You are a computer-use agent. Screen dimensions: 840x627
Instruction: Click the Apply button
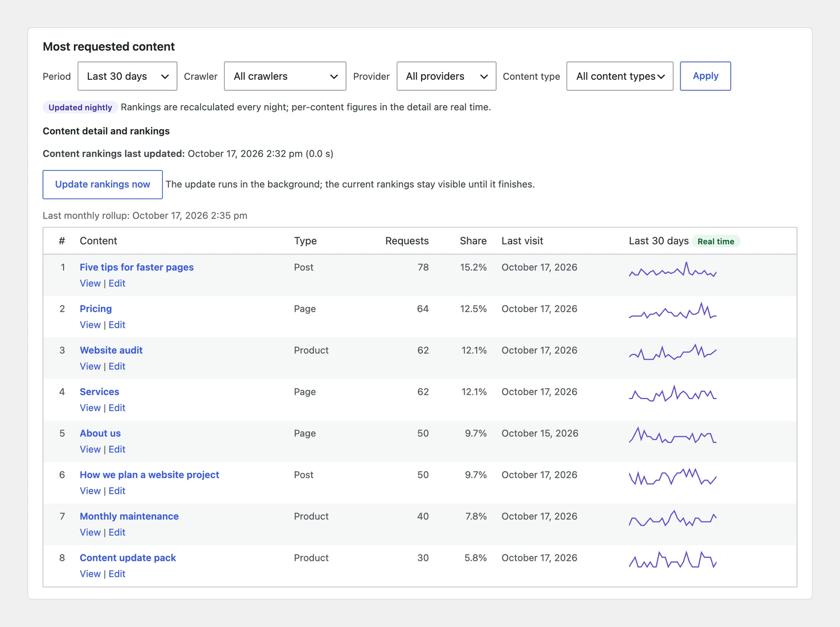click(x=706, y=76)
